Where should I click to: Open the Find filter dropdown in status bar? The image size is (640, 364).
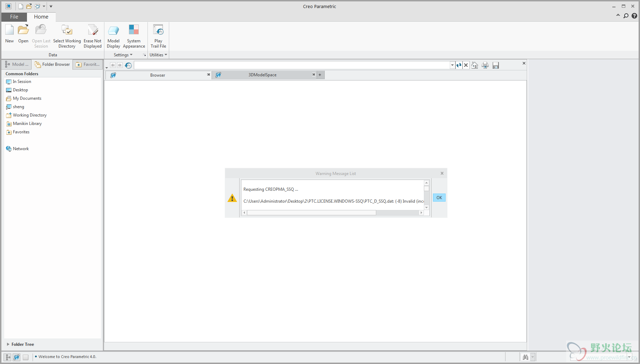[x=533, y=357]
